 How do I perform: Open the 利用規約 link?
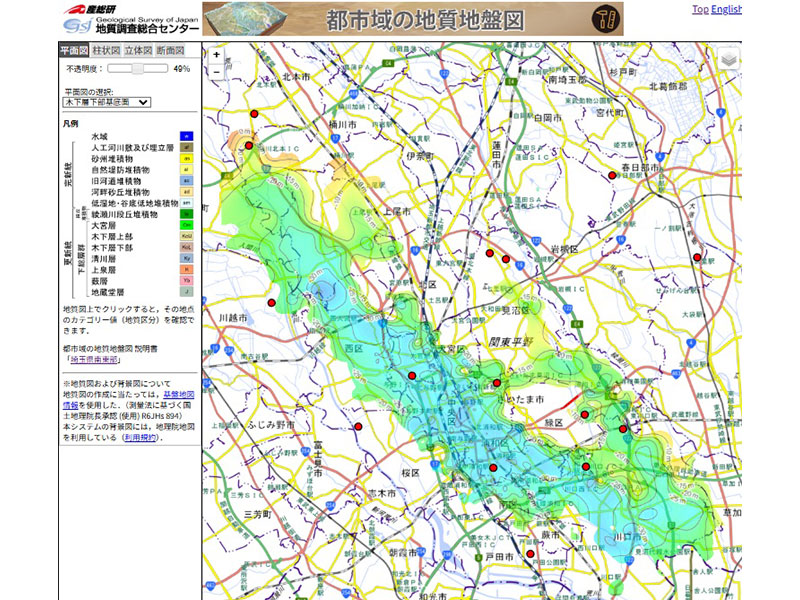point(140,437)
